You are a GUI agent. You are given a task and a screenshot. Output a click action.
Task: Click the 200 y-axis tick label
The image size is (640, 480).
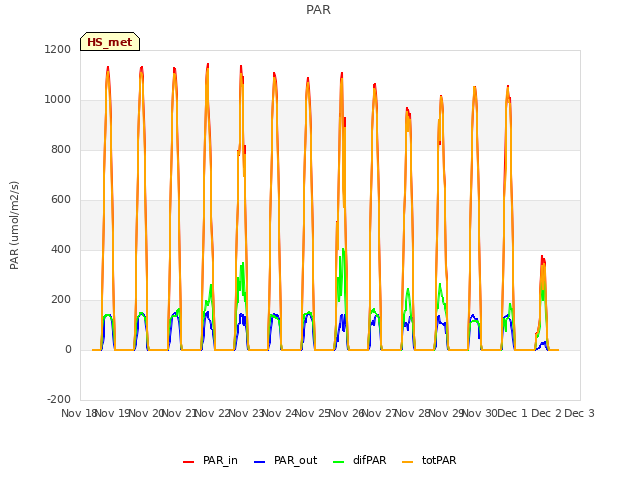(61, 300)
